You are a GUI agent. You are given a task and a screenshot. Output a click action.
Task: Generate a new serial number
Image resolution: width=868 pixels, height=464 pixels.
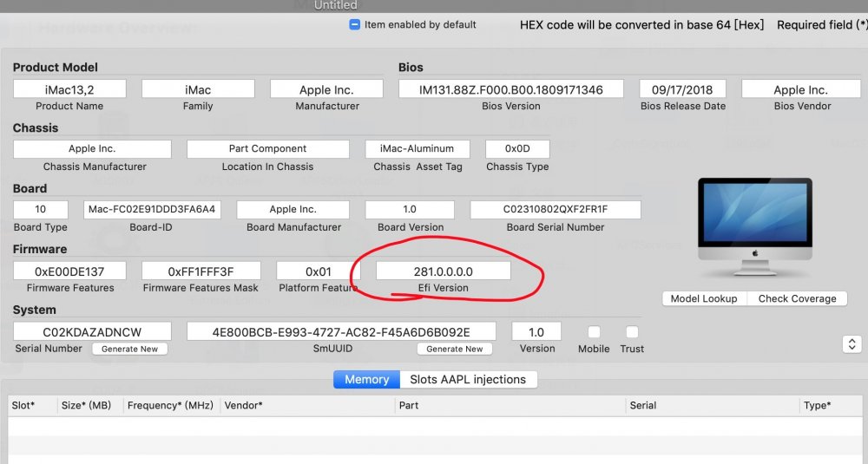point(130,349)
